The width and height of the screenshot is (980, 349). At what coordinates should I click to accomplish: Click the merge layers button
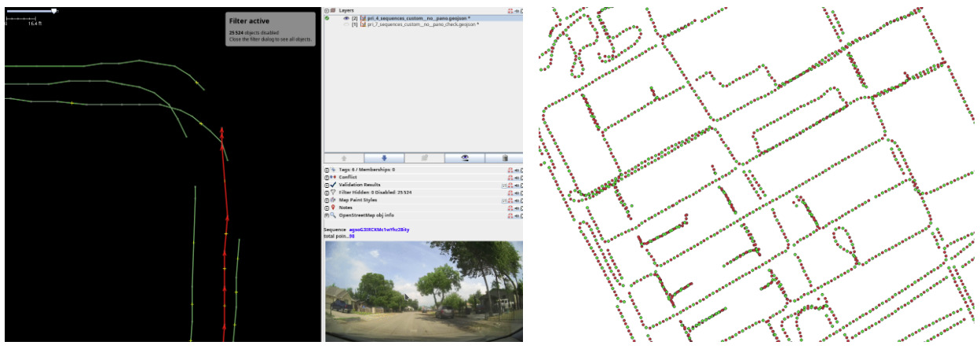click(x=424, y=158)
